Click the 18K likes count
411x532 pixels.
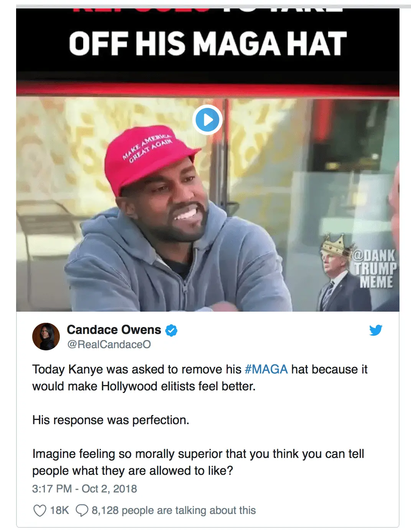click(59, 511)
